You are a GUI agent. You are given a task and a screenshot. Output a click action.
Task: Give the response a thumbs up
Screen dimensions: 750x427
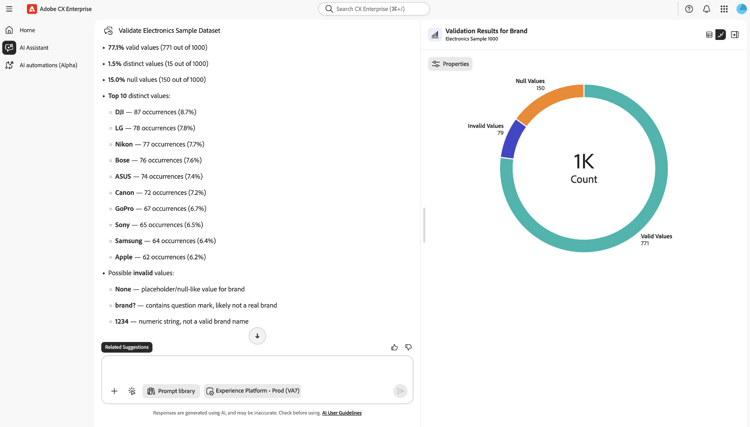click(x=394, y=348)
